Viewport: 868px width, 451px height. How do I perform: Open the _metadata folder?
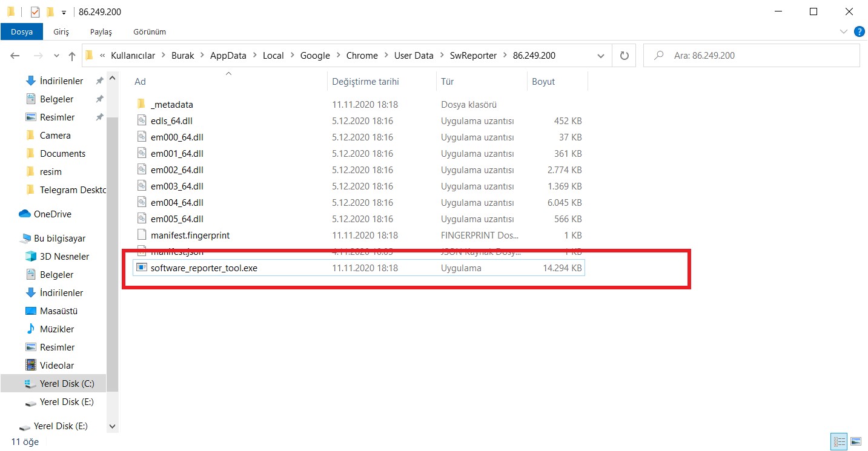[173, 104]
